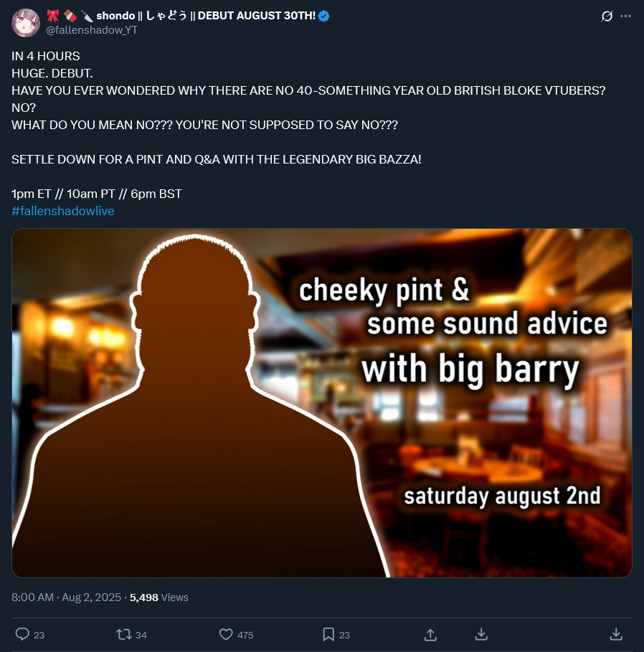Click the far-right download icon
Screen dimensions: 644x652
pos(616,634)
